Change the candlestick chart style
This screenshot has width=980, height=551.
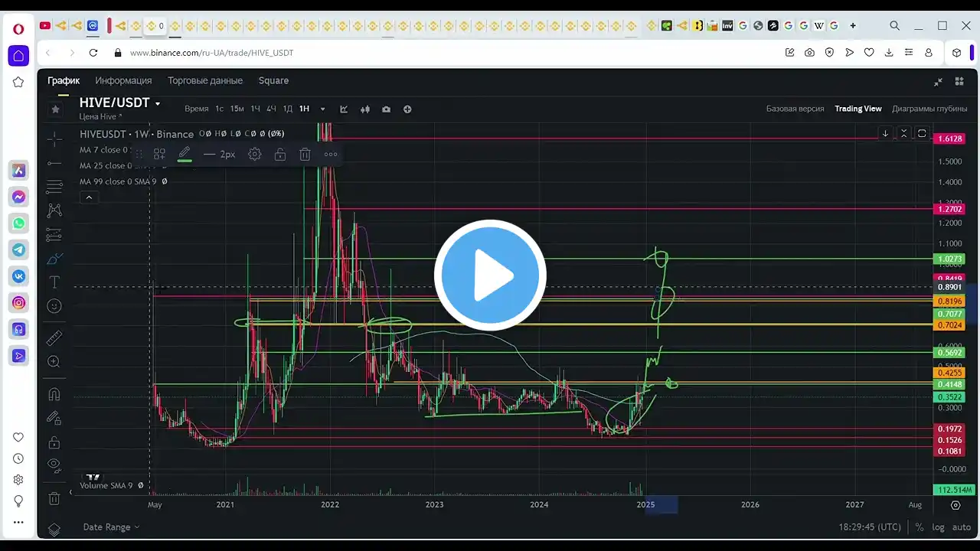coord(365,109)
